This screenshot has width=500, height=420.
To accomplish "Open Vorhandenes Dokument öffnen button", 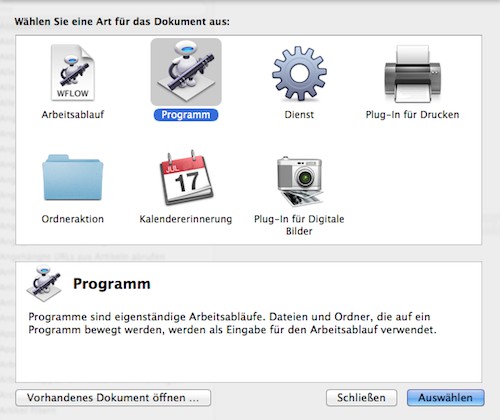I will click(113, 398).
